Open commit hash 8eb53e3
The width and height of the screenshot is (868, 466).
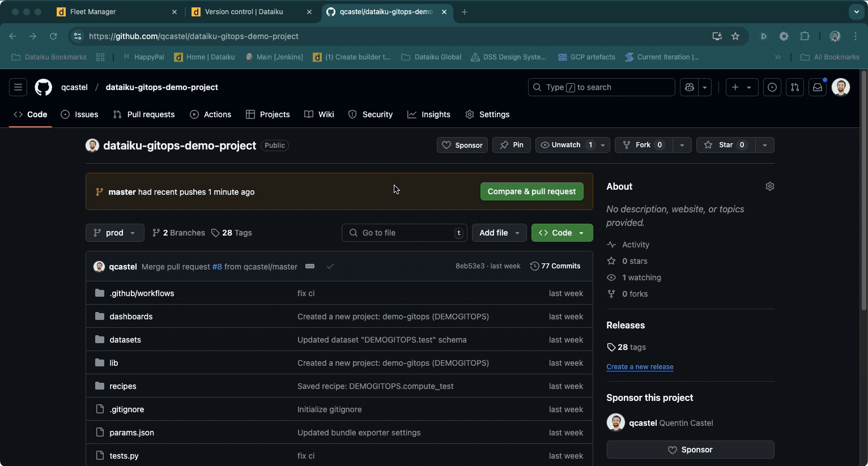(470, 266)
